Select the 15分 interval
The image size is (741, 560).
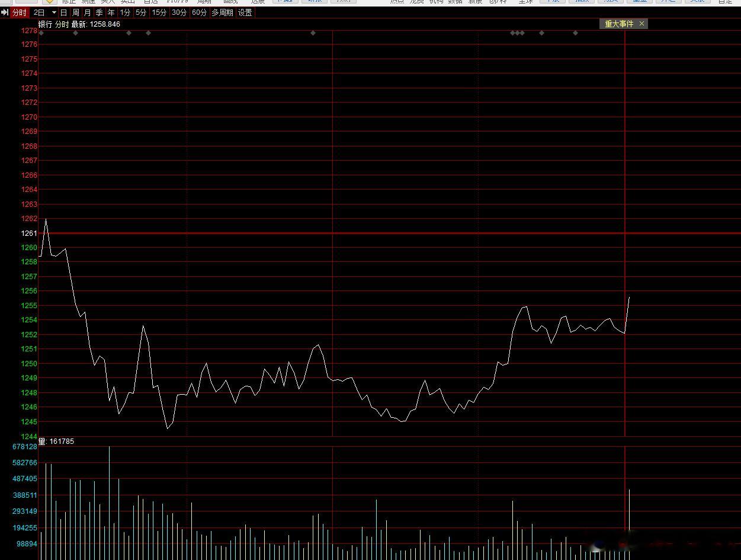(159, 12)
